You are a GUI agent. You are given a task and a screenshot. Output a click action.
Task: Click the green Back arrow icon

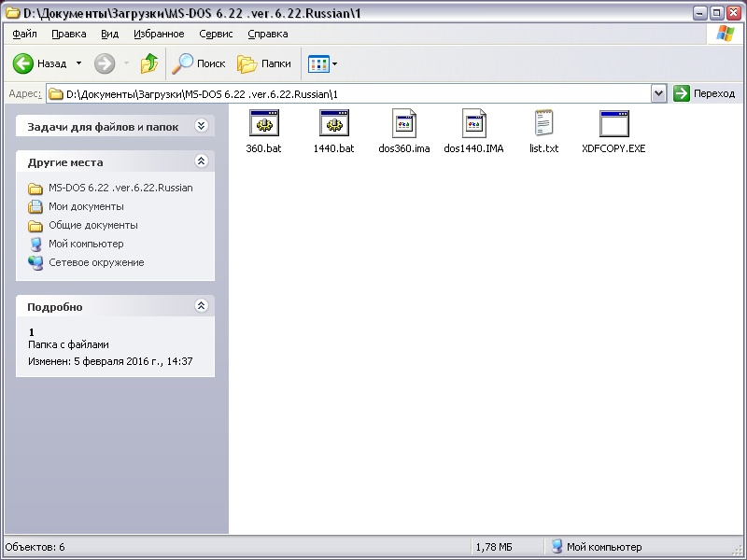pyautogui.click(x=22, y=63)
